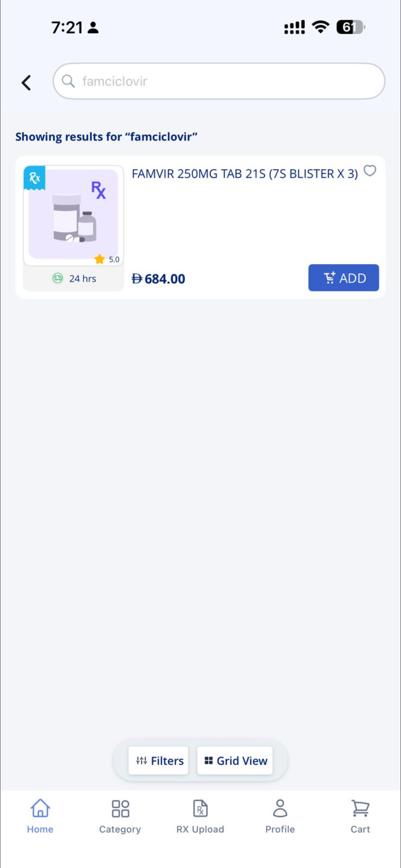The width and height of the screenshot is (401, 868).
Task: Add Famvir to the cart
Action: point(343,278)
